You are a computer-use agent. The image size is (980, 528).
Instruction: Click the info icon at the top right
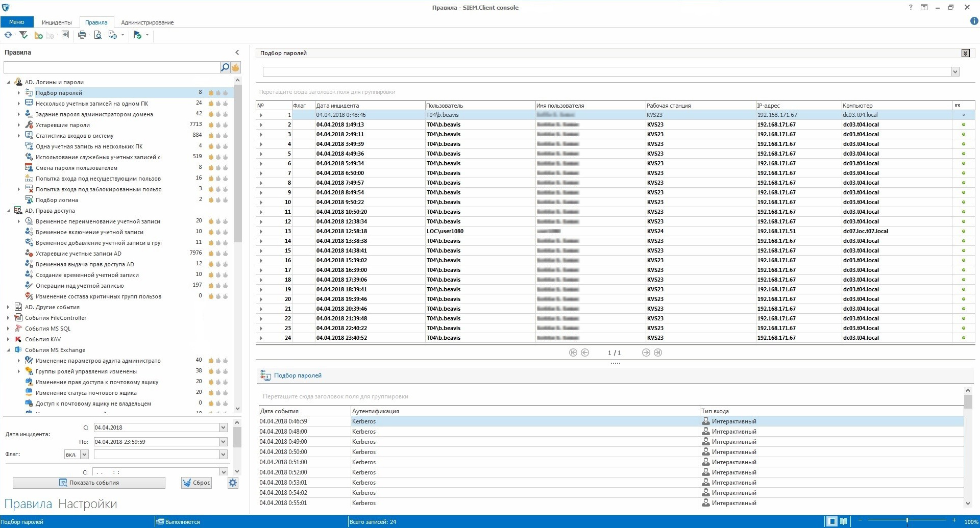[973, 21]
